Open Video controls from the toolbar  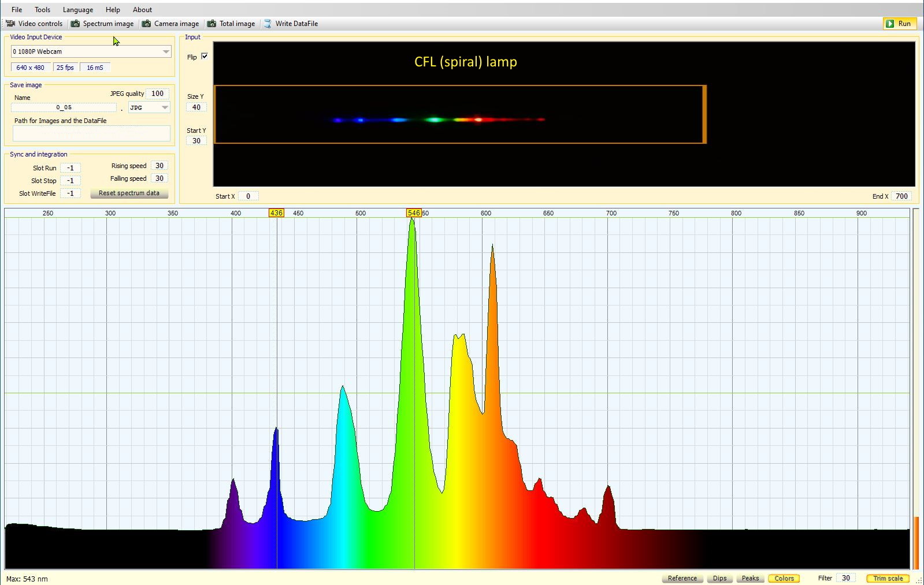pyautogui.click(x=34, y=24)
